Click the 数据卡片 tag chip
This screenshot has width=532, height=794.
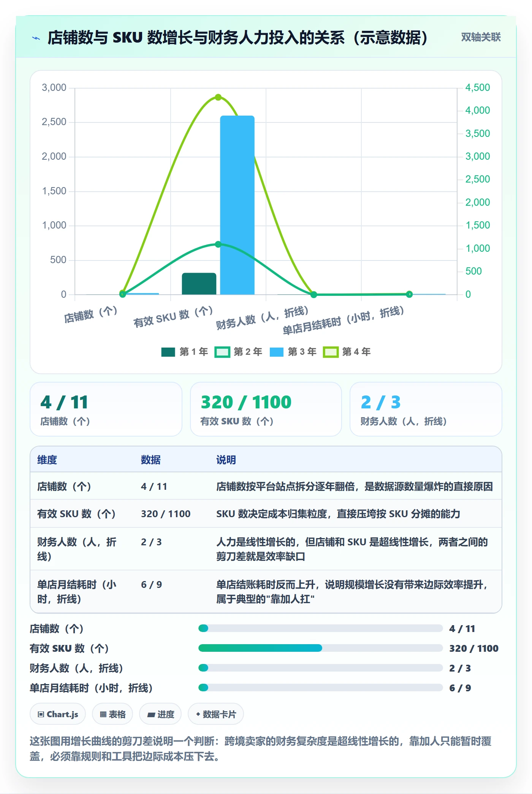pyautogui.click(x=216, y=714)
